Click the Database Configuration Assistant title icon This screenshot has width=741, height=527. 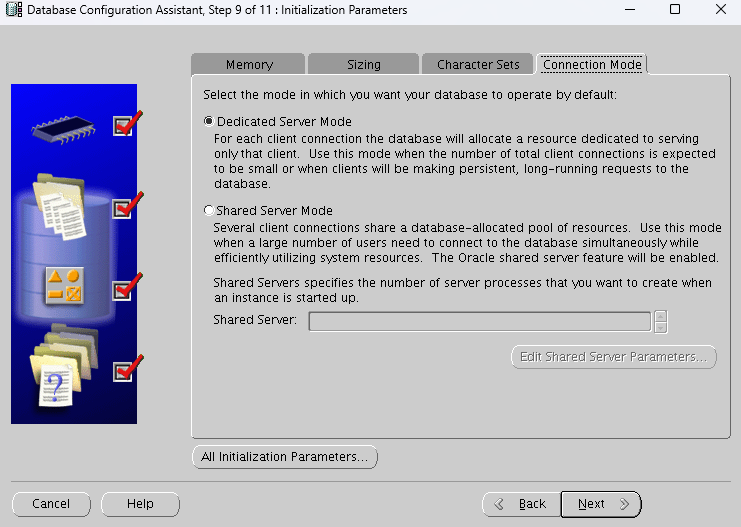[14, 9]
